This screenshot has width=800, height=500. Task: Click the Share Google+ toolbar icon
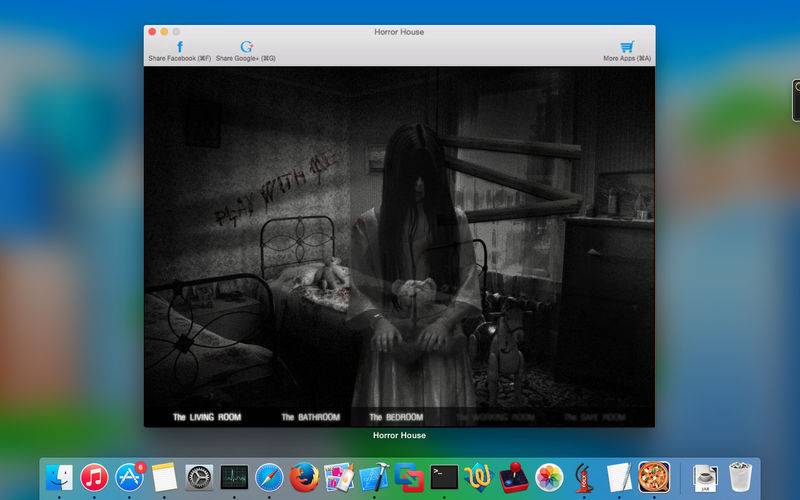click(x=246, y=47)
